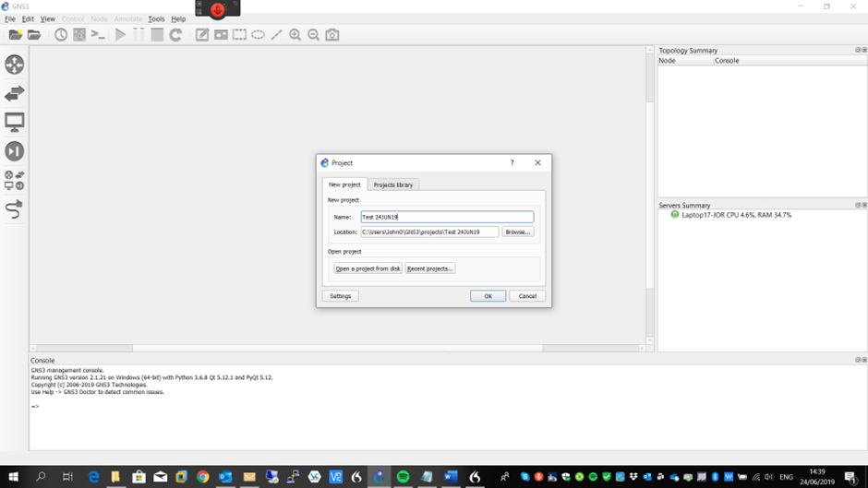Open Spotify from the Windows taskbar

404,477
